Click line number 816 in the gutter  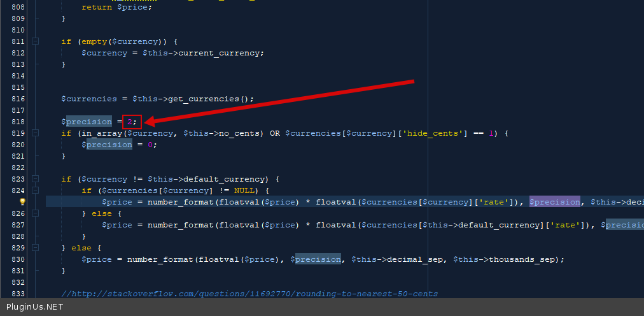(x=18, y=99)
